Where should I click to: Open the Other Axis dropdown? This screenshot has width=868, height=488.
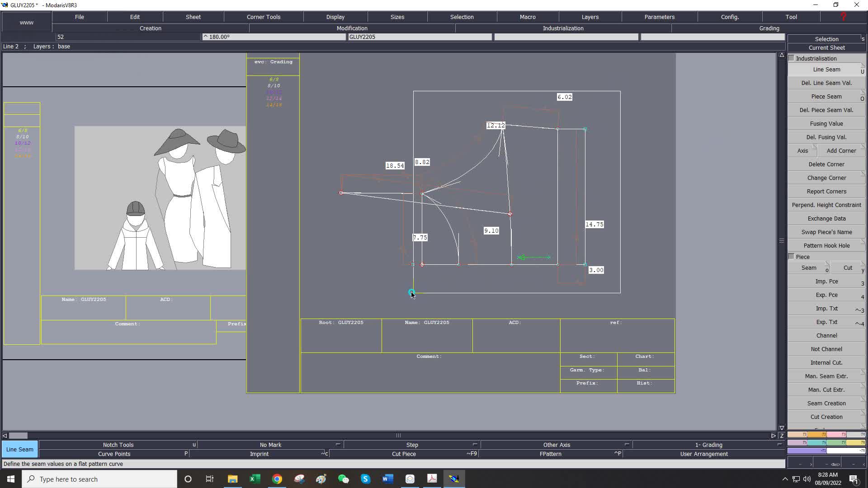pos(557,445)
